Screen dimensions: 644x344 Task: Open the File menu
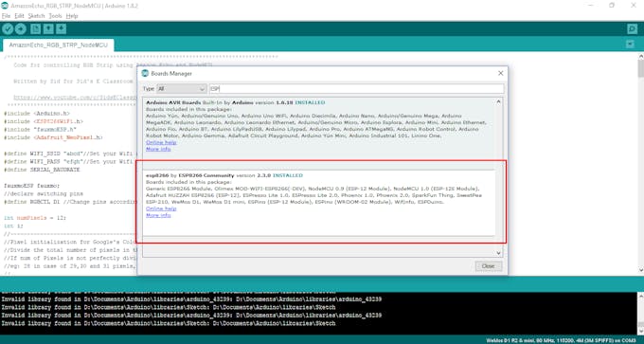click(x=6, y=16)
